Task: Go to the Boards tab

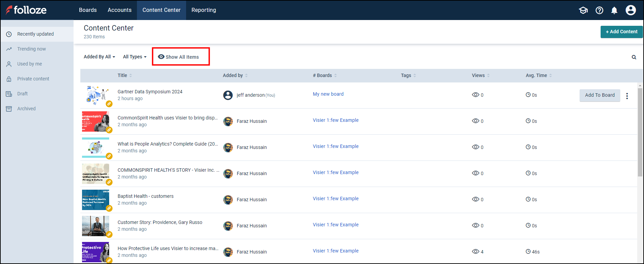Action: pyautogui.click(x=88, y=10)
